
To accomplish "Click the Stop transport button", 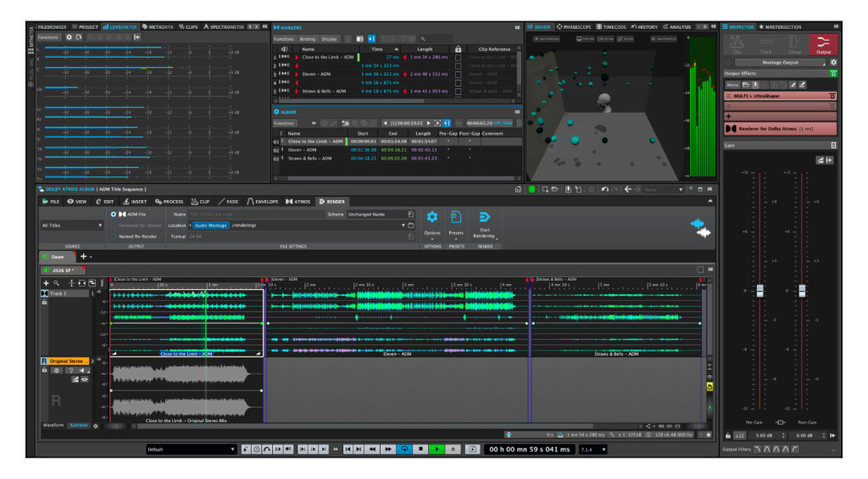I will (421, 448).
